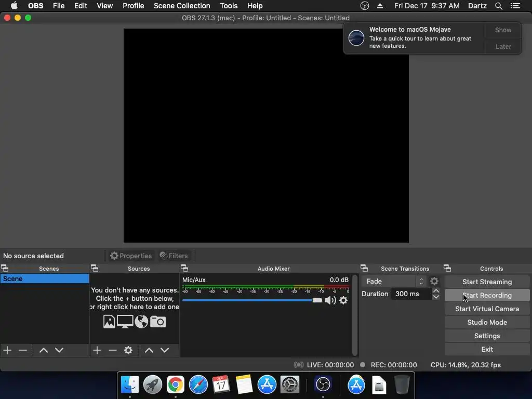Open the OBS application menu
The image size is (532, 399).
click(x=36, y=6)
